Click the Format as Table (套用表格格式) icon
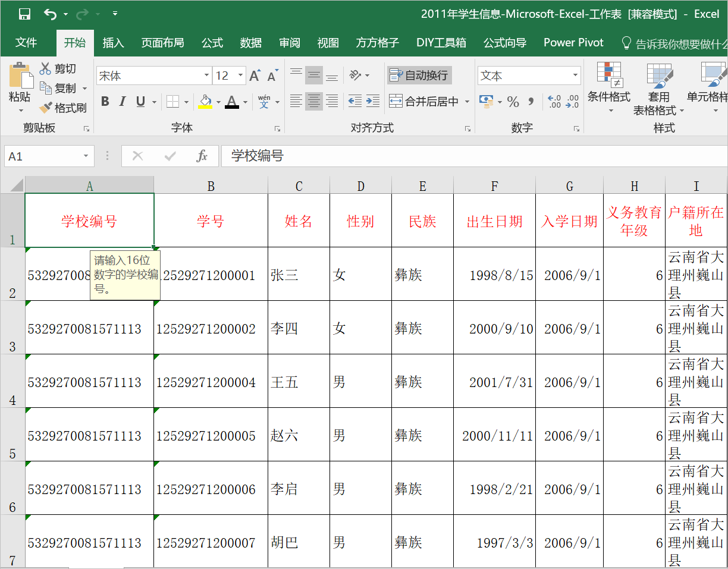The image size is (728, 569). pos(659,76)
